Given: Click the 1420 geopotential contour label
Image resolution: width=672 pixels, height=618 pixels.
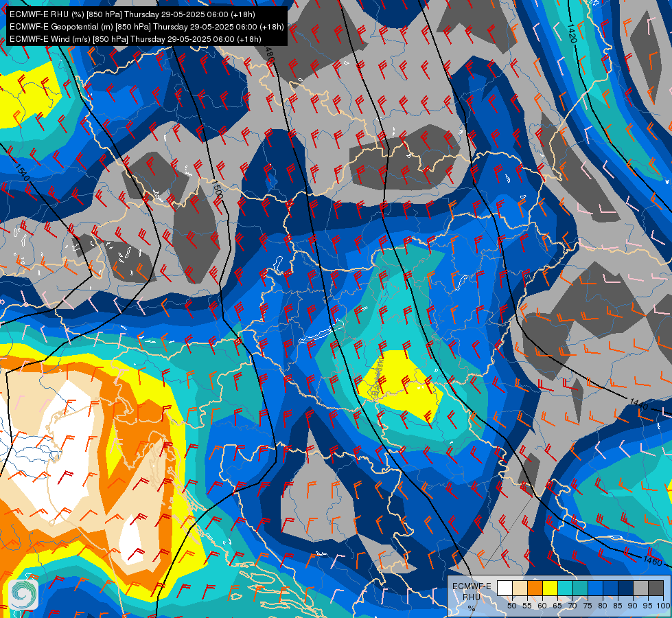Looking at the screenshot, I should 572,32.
